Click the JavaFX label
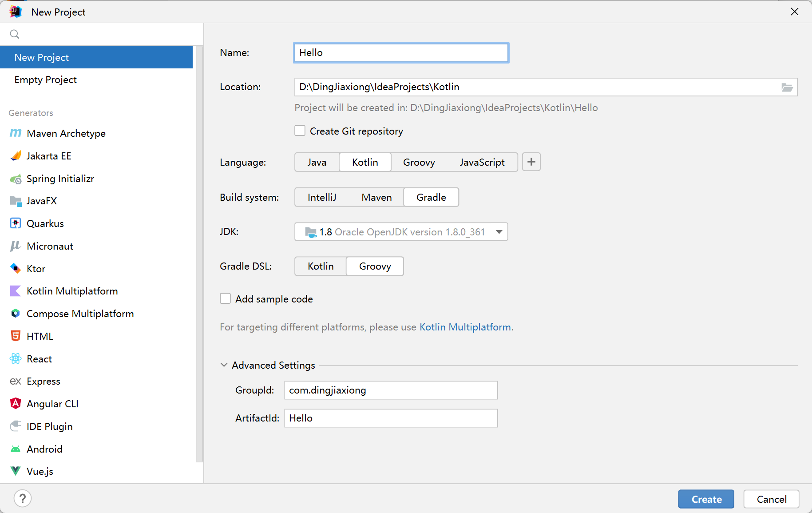 [x=42, y=201]
